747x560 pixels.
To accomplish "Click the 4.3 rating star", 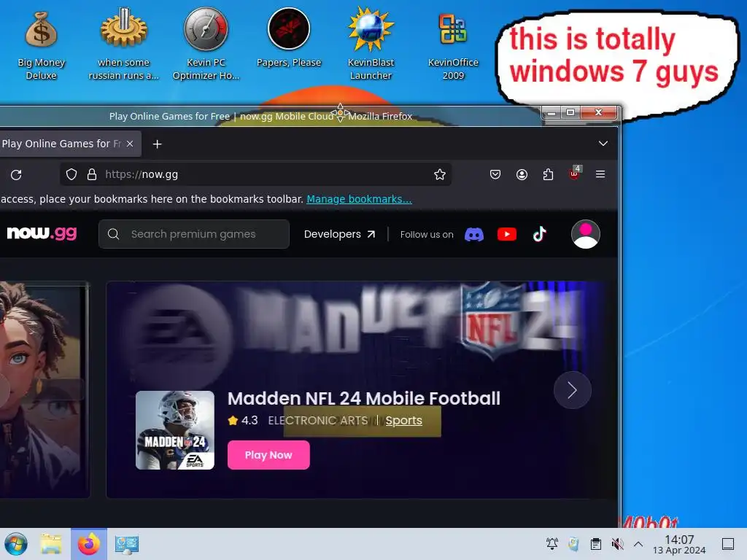I will [x=233, y=421].
